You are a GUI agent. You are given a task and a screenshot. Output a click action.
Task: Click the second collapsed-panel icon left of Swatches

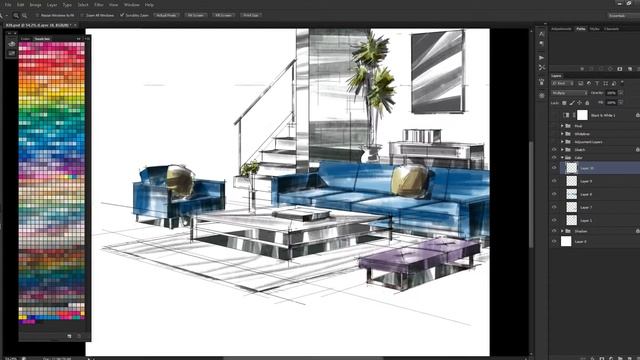tap(11, 53)
